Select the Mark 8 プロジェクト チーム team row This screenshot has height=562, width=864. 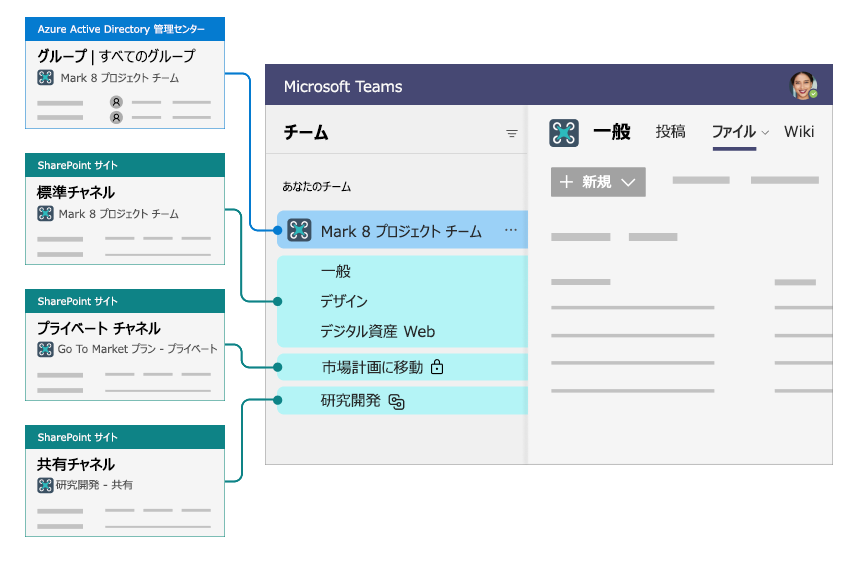pos(401,231)
